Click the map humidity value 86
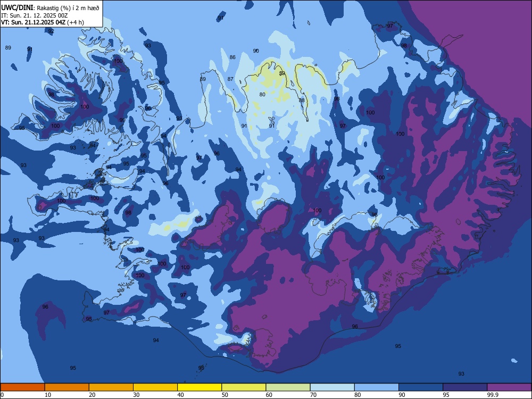The width and height of the screenshot is (532, 399). coord(232,57)
